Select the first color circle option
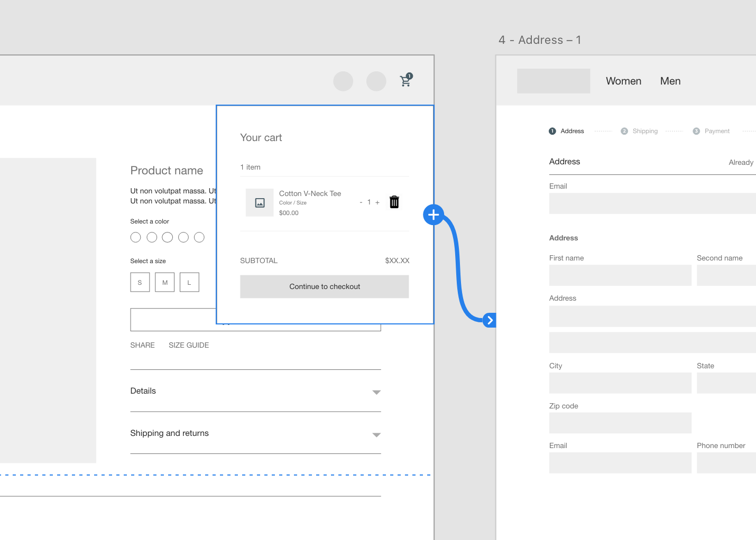This screenshot has height=540, width=756. click(136, 237)
